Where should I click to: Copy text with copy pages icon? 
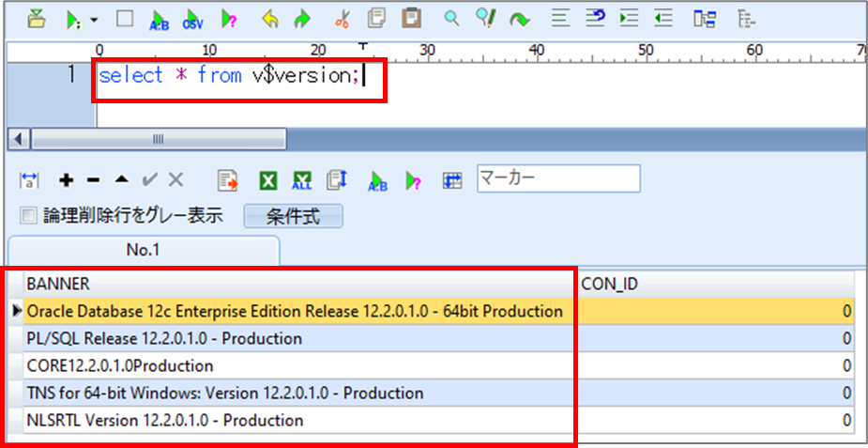pyautogui.click(x=376, y=20)
